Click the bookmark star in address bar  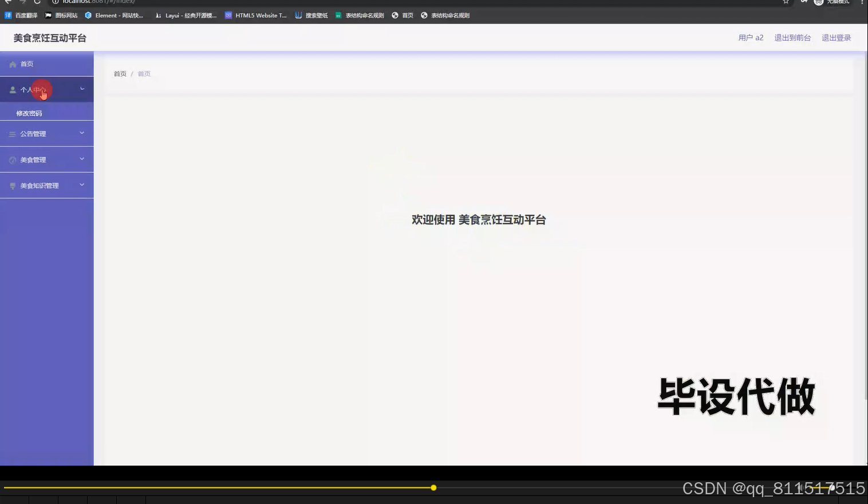pos(784,2)
